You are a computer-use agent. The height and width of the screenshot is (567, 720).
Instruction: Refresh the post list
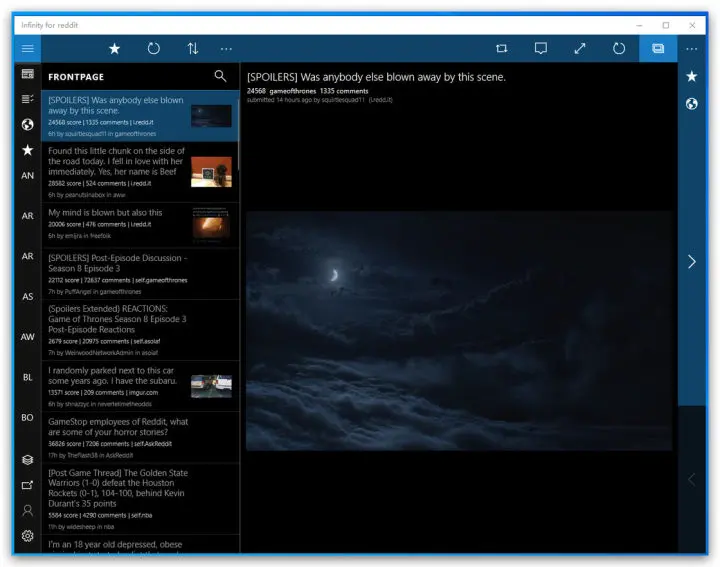pos(154,49)
